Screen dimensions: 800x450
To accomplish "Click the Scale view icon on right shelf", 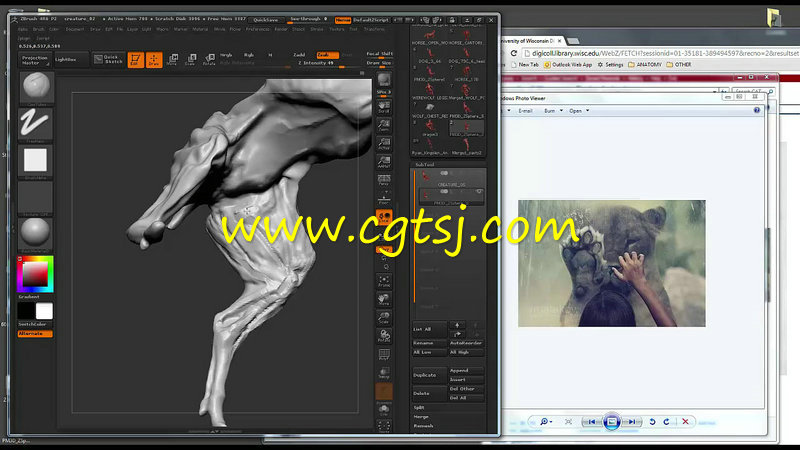I will (384, 318).
